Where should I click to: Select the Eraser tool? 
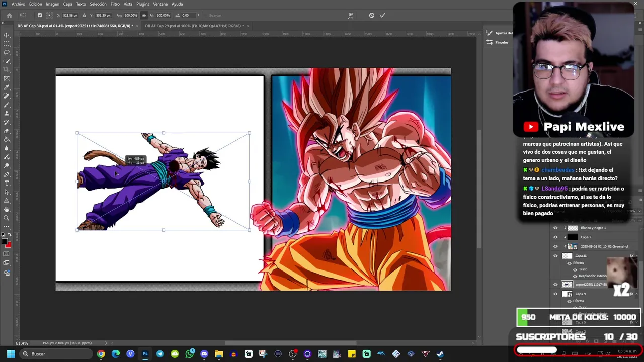(7, 131)
